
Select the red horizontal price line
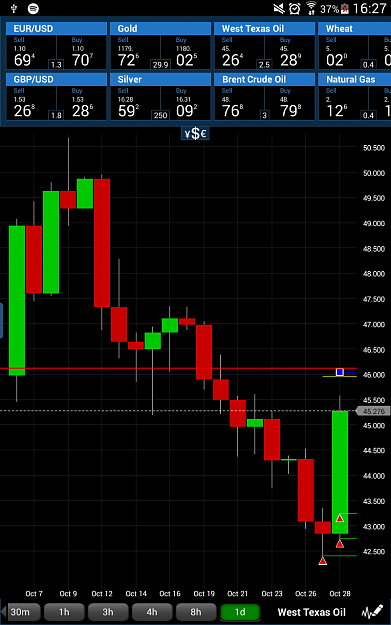point(178,368)
